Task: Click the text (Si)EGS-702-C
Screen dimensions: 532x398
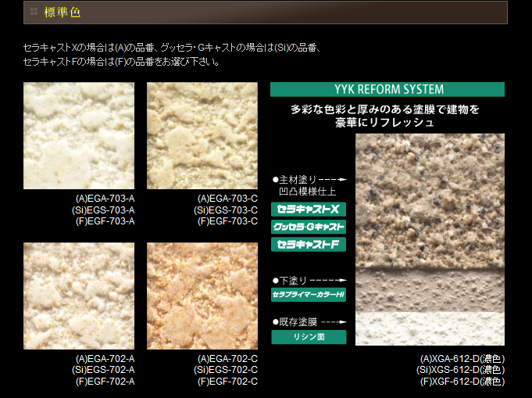Action: (x=226, y=370)
